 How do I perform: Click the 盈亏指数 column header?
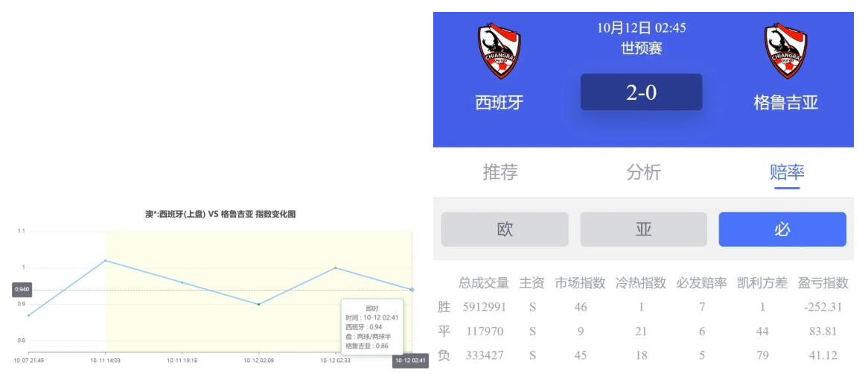pyautogui.click(x=823, y=283)
